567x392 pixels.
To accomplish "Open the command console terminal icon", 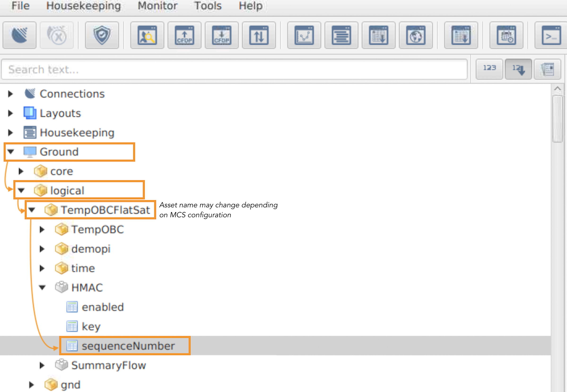I will 551,35.
